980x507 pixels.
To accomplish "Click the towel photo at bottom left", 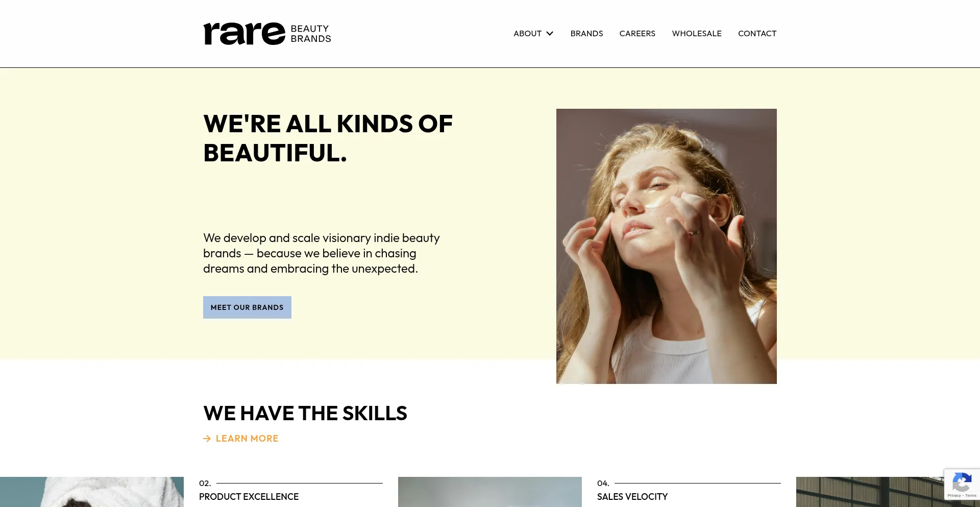I will 92,492.
